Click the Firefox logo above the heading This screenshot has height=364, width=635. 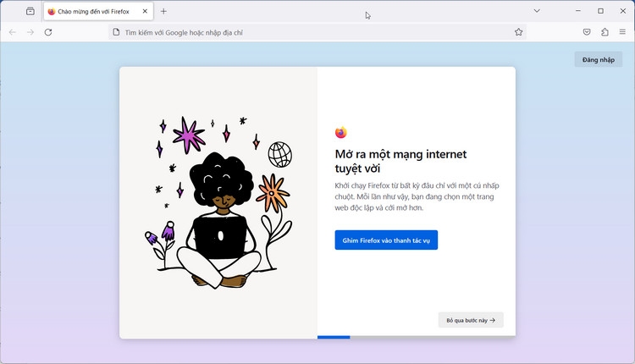341,132
